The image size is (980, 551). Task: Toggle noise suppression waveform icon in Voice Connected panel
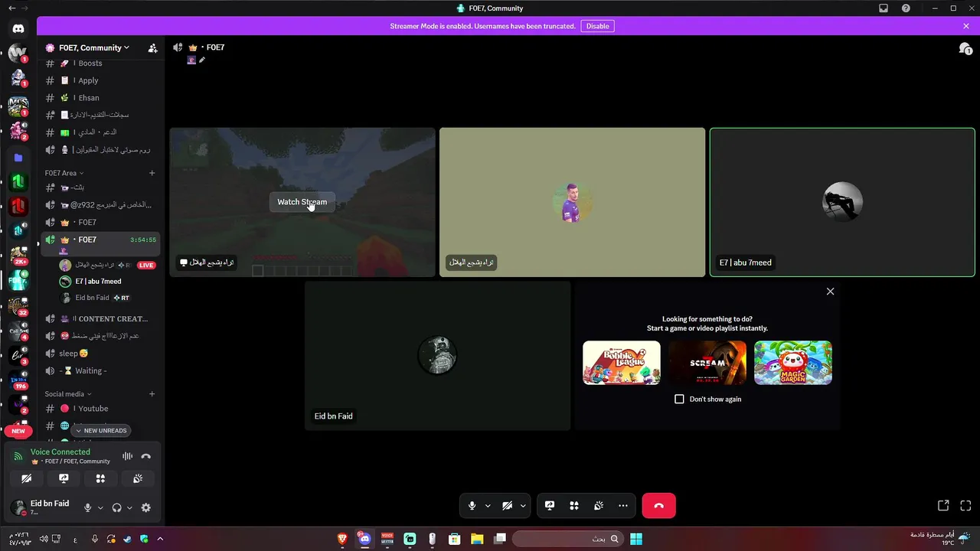point(127,456)
